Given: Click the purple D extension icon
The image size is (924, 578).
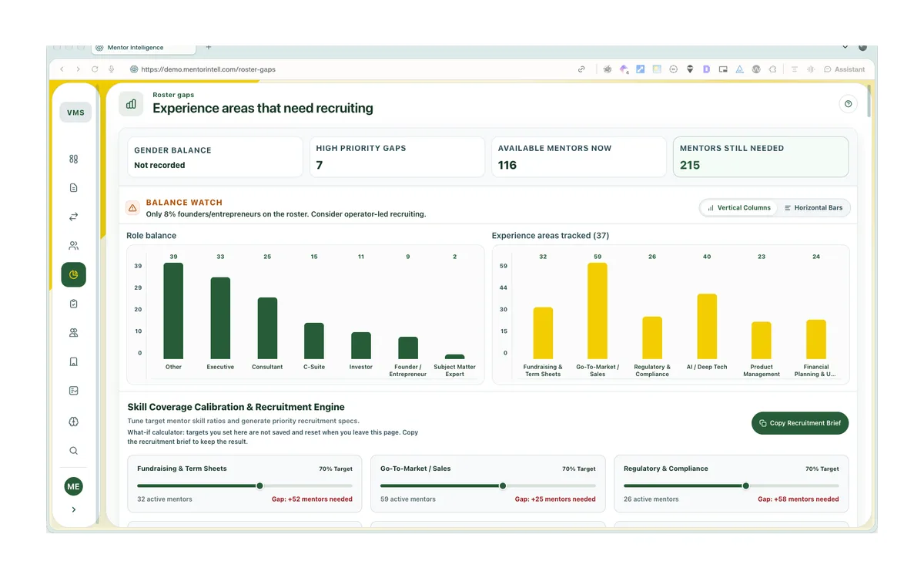Looking at the screenshot, I should (x=706, y=69).
